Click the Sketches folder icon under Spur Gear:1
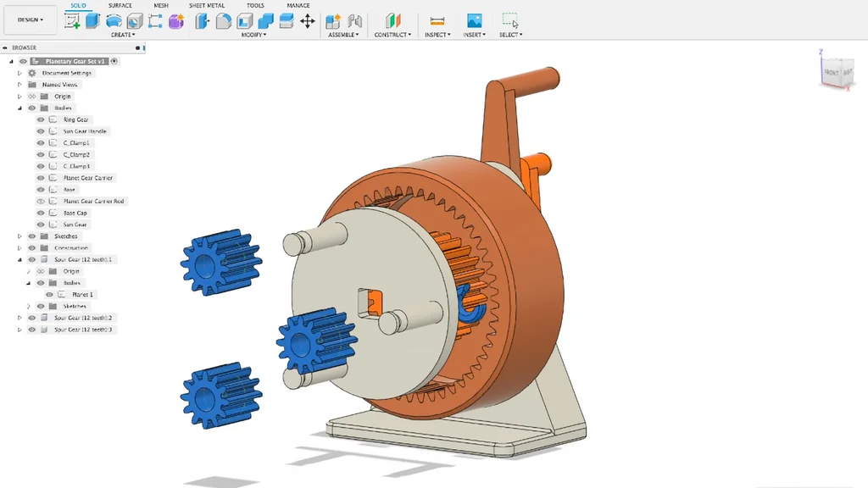 tap(53, 306)
